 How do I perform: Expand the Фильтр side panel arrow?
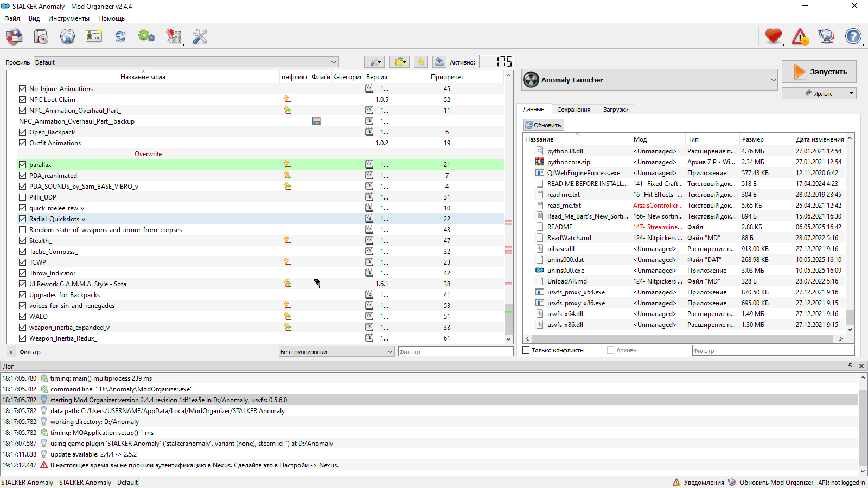[x=11, y=352]
